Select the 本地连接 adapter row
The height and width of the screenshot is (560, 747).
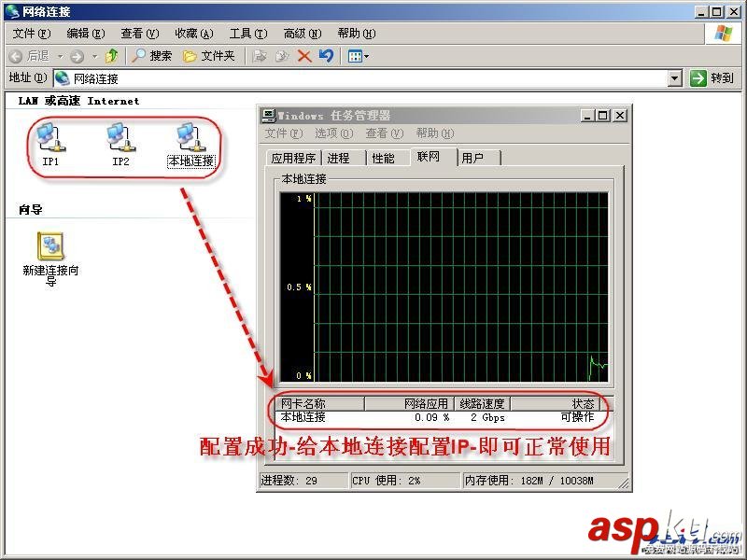tap(438, 417)
